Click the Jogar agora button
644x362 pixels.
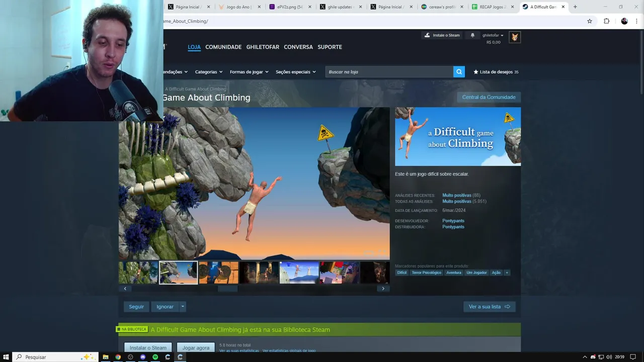tap(196, 347)
